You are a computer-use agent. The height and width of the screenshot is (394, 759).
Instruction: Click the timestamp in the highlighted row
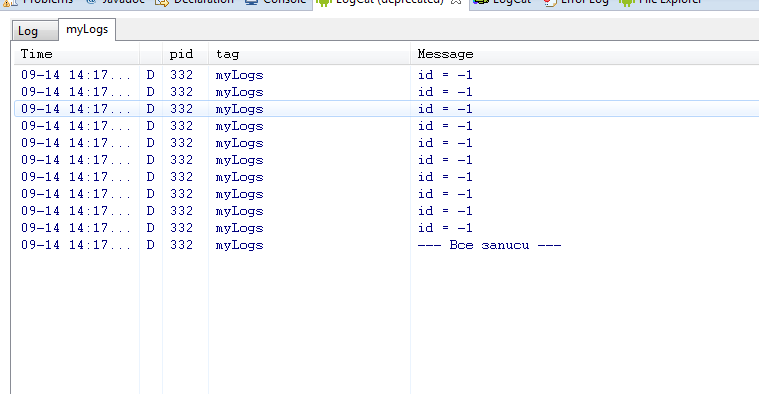pos(76,109)
